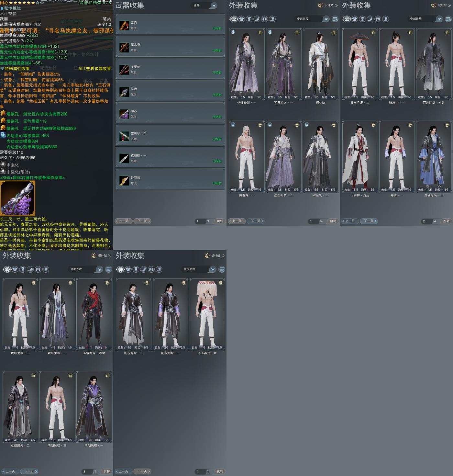Select the boots filter on outfit page 4
This screenshot has width=453, height=476.
pos(159,269)
